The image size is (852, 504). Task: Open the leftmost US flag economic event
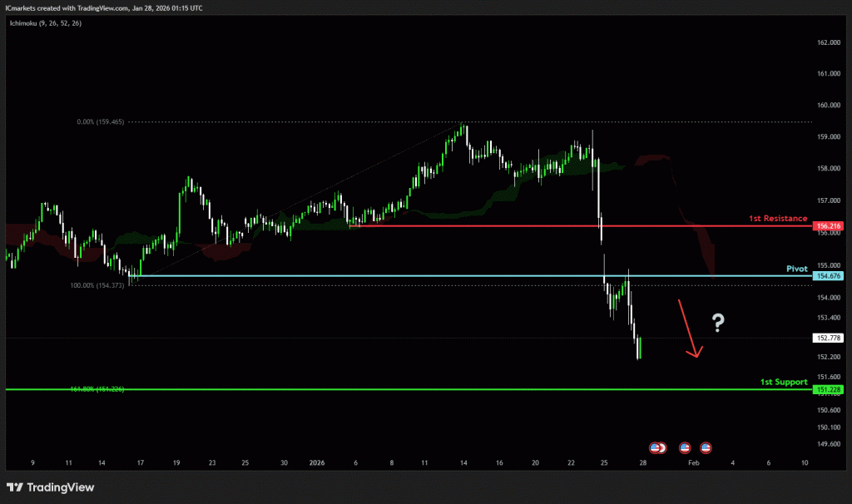[x=655, y=447]
